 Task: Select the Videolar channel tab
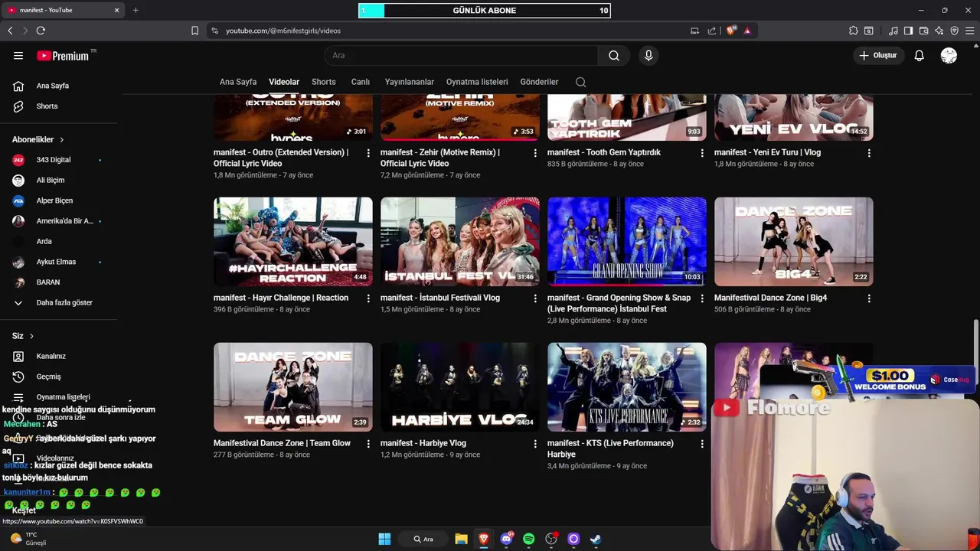284,82
